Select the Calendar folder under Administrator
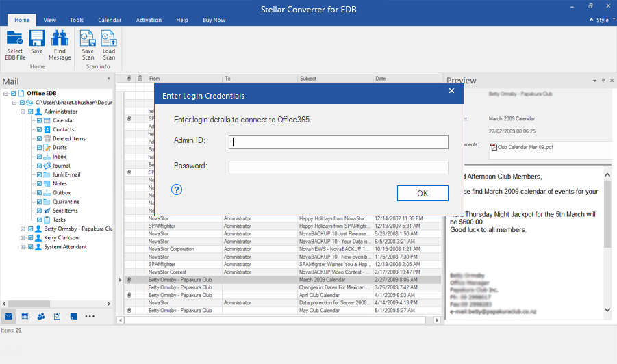Image resolution: width=617 pixels, height=364 pixels. pyautogui.click(x=64, y=120)
